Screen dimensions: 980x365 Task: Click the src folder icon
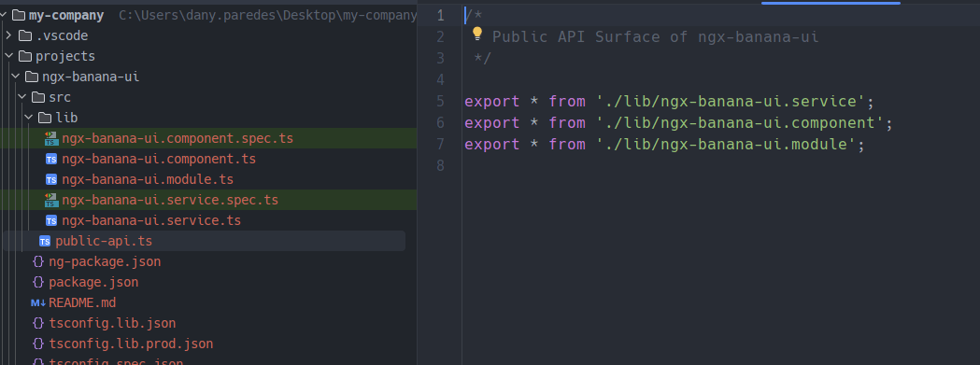point(38,97)
